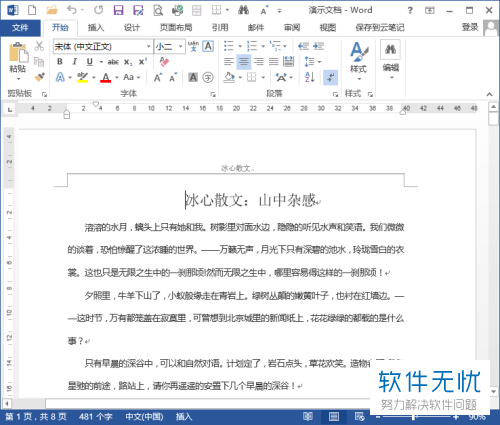Click the Cut scissors icon

39,46
